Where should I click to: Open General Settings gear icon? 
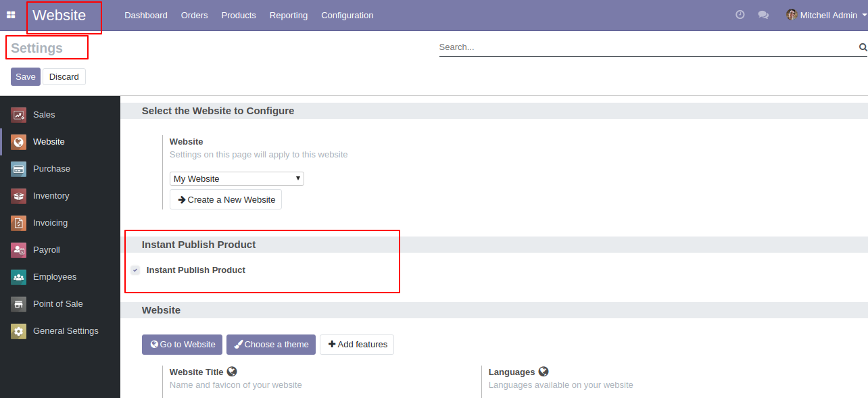19,331
